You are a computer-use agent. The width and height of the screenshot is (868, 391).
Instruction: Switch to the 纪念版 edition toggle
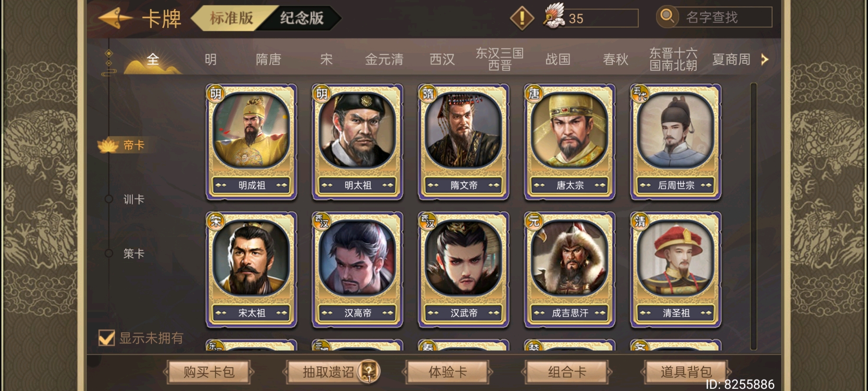pyautogui.click(x=302, y=18)
